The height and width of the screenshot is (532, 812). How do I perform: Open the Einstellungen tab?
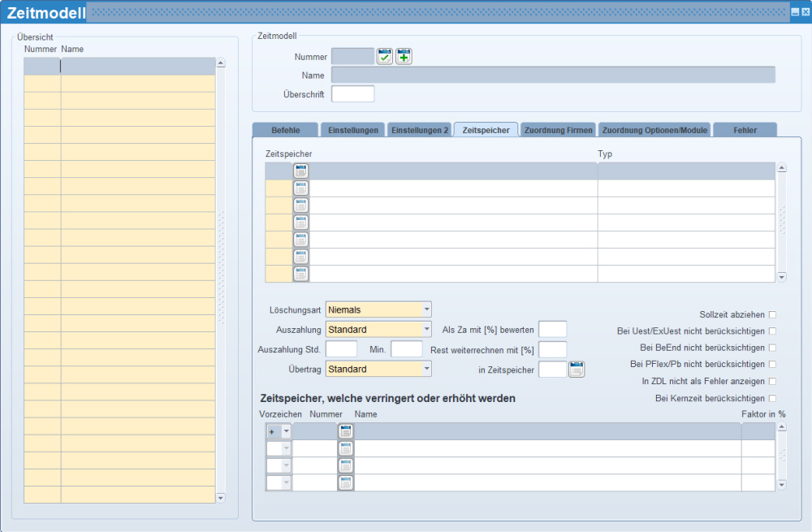[352, 130]
